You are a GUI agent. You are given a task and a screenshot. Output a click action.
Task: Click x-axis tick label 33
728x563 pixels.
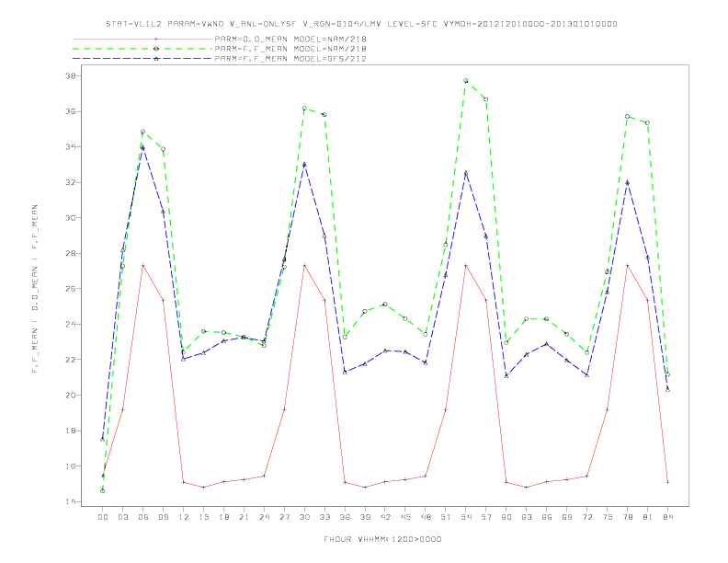[x=324, y=517]
